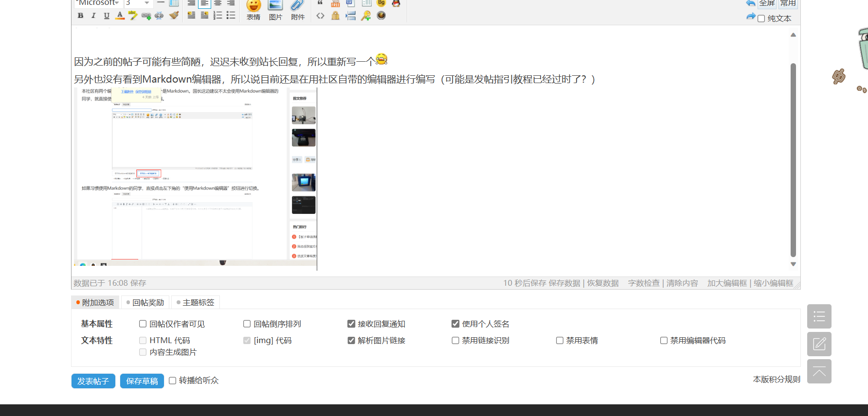The height and width of the screenshot is (416, 868).
Task: Open the 本版积分规则 link
Action: click(x=777, y=379)
